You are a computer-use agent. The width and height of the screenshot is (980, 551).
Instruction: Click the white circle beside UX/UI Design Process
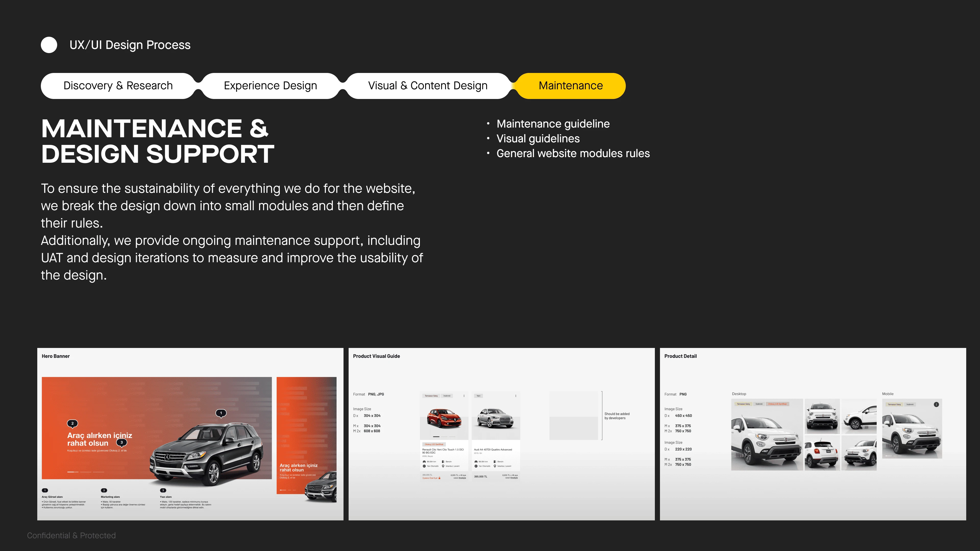click(x=49, y=45)
